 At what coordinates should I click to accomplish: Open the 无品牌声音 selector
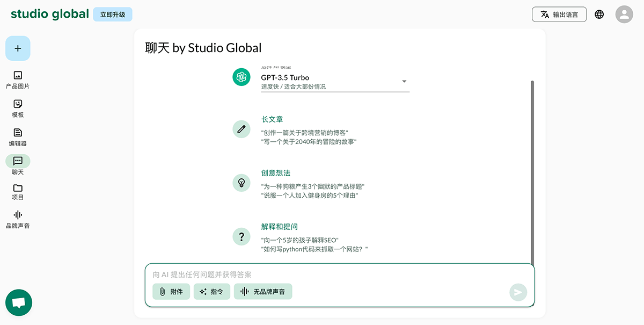pos(263,291)
